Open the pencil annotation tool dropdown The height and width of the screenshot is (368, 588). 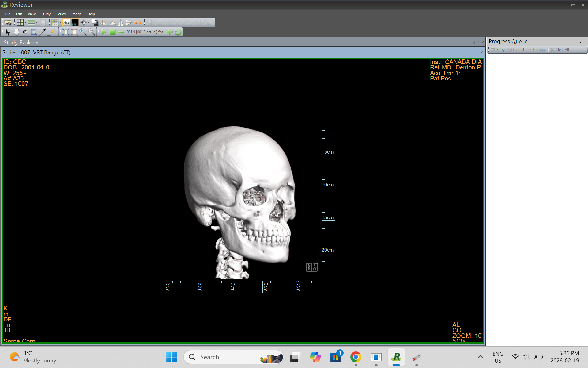(55, 32)
